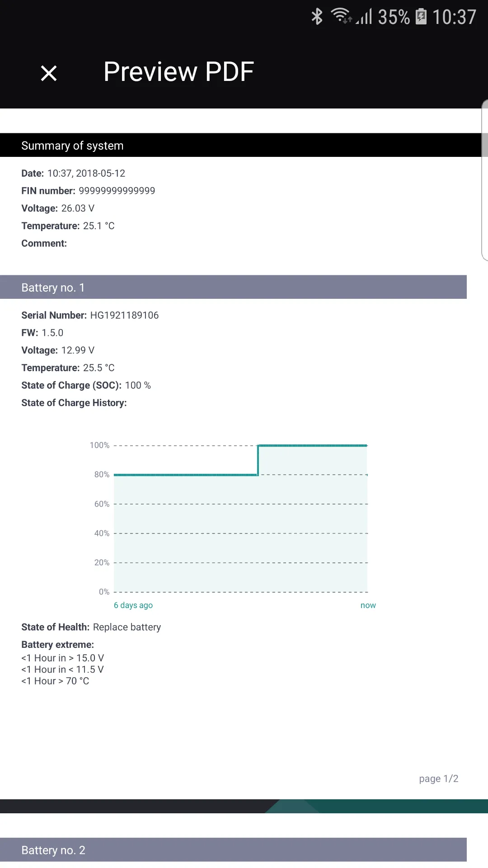Viewport: 488px width, 868px height.
Task: Tap the '6 days ago' chart label
Action: click(x=133, y=605)
